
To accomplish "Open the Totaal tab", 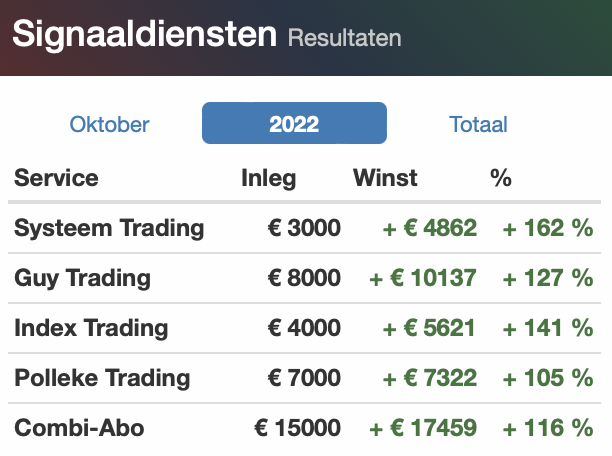I will point(478,124).
